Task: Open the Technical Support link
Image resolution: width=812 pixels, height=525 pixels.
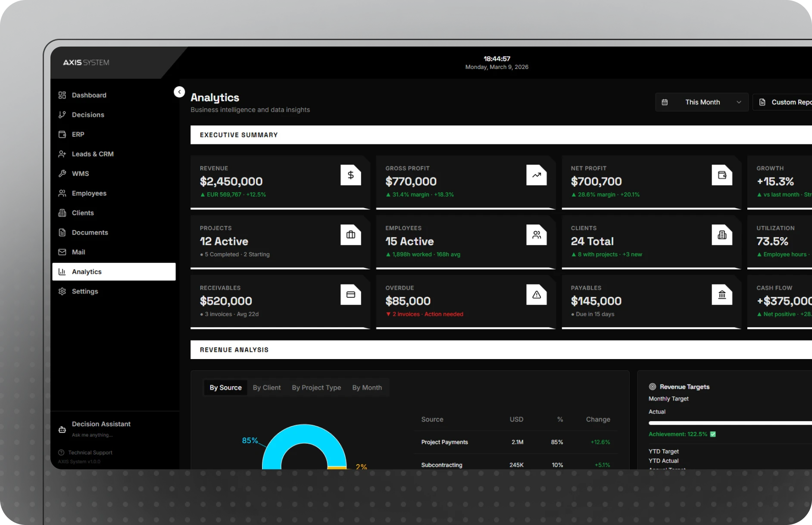Action: click(90, 453)
